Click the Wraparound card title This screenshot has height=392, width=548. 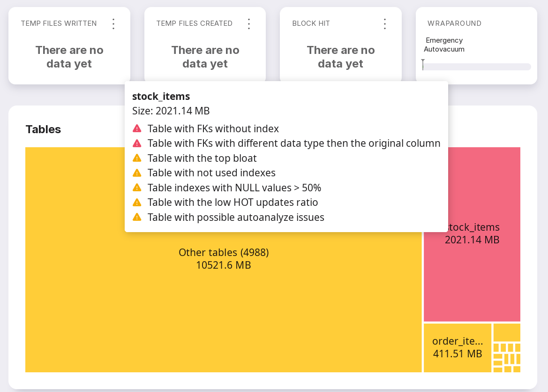(454, 23)
